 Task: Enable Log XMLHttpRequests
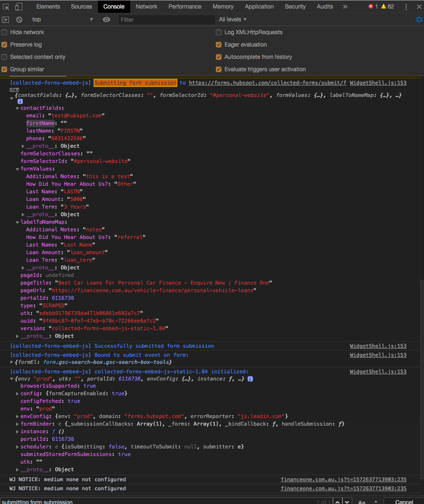[x=219, y=32]
